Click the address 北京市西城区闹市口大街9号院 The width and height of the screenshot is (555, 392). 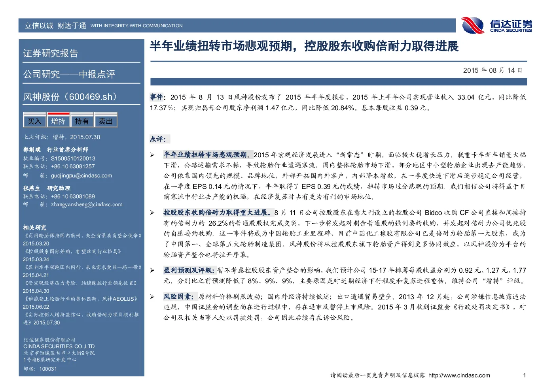pos(59,353)
